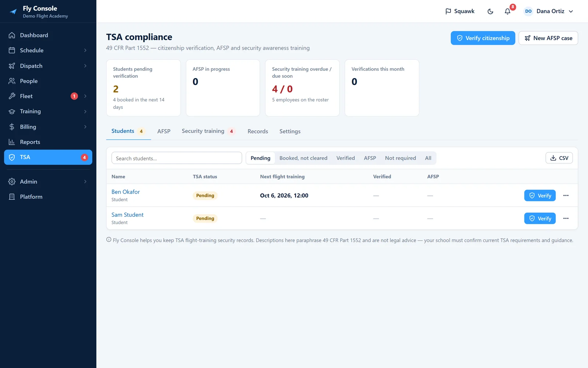Click the Schedule calendar icon

tap(12, 50)
